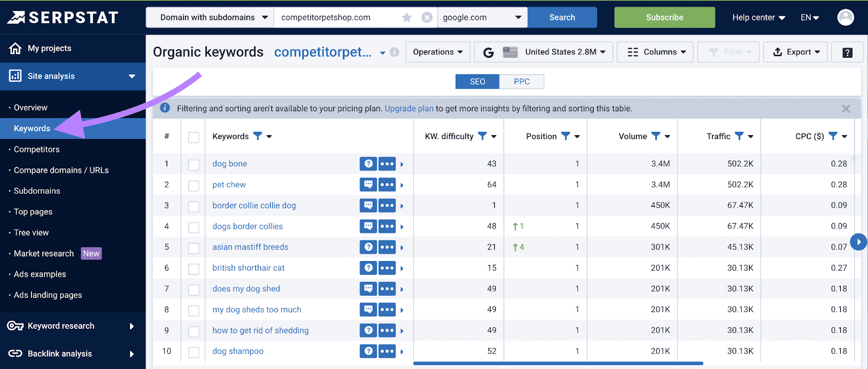Open Market research in sidebar

coord(44,253)
